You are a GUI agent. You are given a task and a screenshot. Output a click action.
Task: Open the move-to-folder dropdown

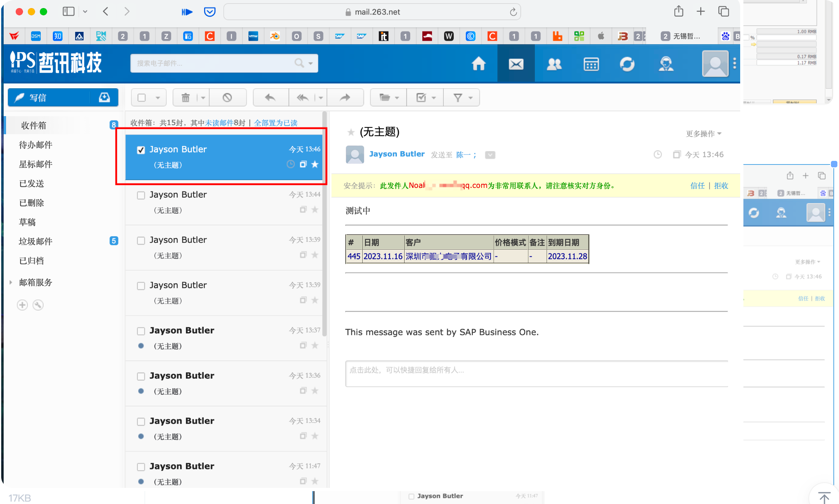point(389,98)
